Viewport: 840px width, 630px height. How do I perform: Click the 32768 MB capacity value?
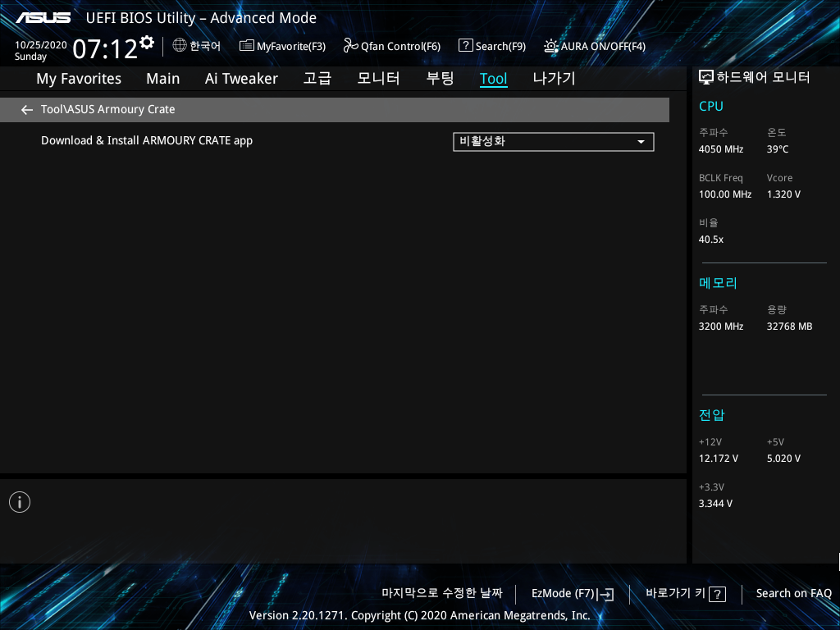tap(789, 326)
